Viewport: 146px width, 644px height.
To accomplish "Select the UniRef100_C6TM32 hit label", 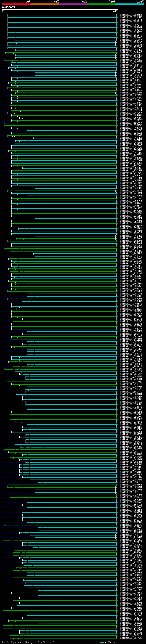I will 131,638.
